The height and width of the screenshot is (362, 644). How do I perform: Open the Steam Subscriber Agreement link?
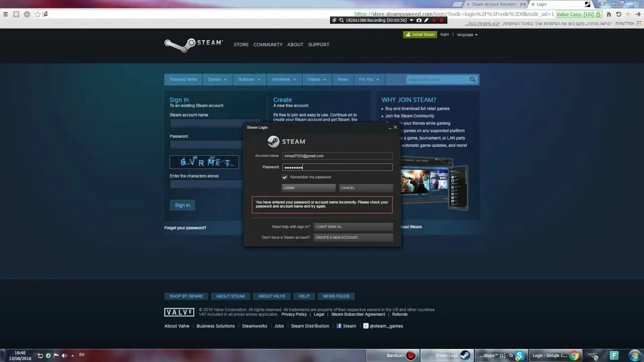(x=358, y=314)
